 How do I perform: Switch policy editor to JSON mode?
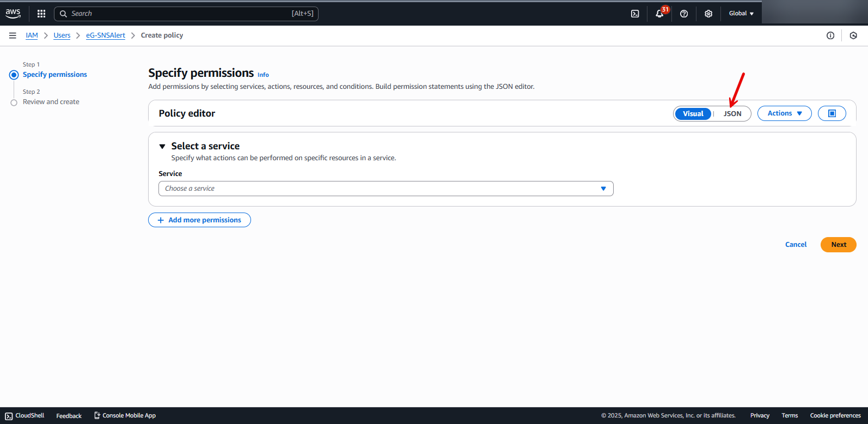click(x=732, y=113)
